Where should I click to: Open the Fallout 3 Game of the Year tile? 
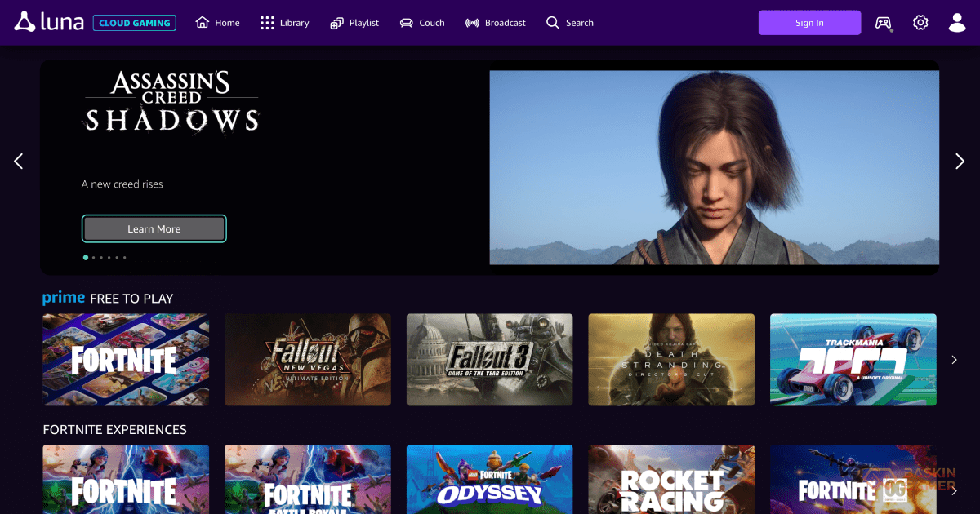tap(490, 360)
